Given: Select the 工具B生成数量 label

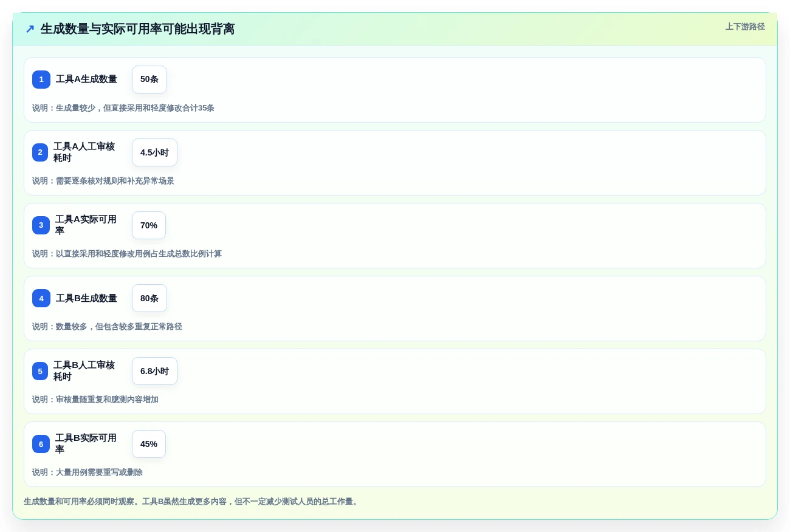Looking at the screenshot, I should (86, 298).
